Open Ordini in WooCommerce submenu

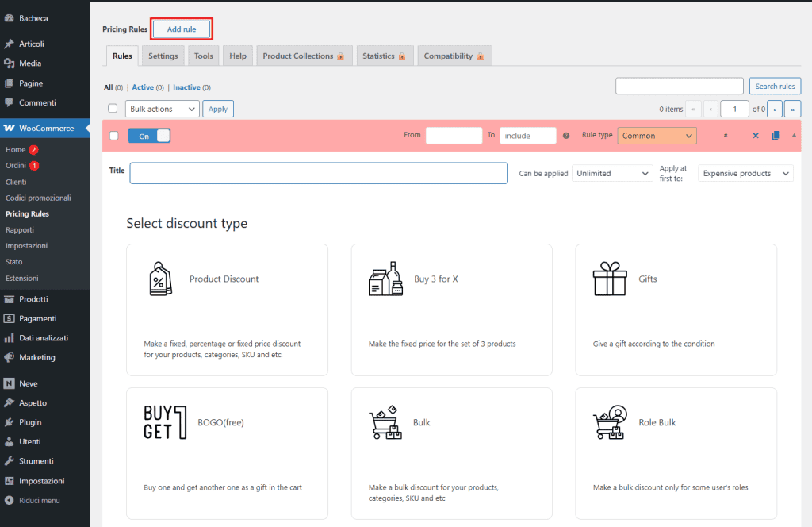point(16,165)
